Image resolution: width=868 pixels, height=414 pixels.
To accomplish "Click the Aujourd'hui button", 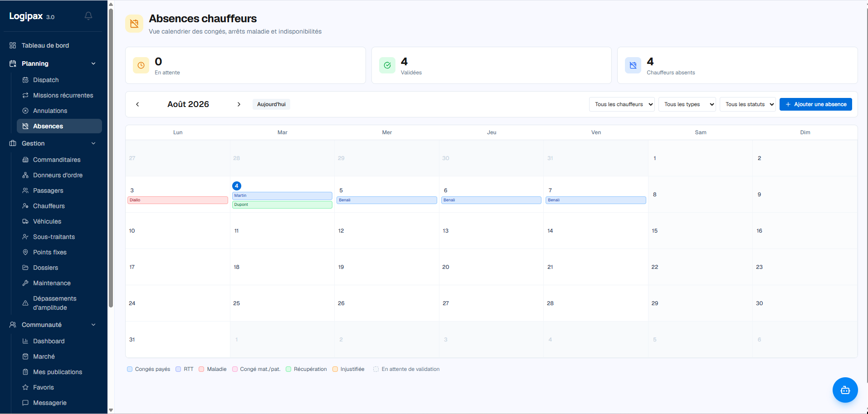I will pyautogui.click(x=271, y=104).
